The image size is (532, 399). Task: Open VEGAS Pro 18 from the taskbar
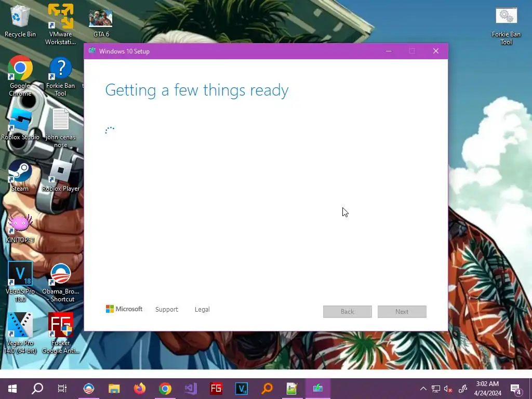click(x=242, y=388)
